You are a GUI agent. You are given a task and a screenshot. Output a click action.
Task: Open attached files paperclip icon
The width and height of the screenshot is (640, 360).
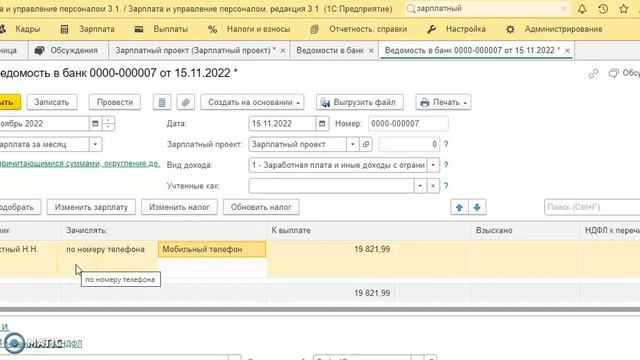pyautogui.click(x=186, y=102)
